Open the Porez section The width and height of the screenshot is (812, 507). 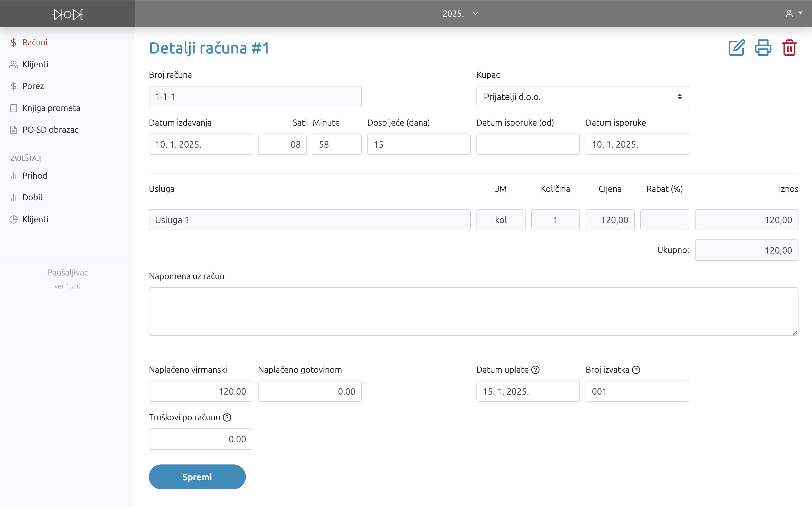coord(33,86)
